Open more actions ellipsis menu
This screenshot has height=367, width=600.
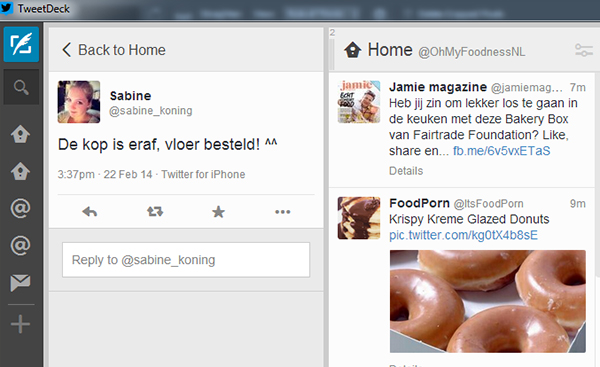283,212
